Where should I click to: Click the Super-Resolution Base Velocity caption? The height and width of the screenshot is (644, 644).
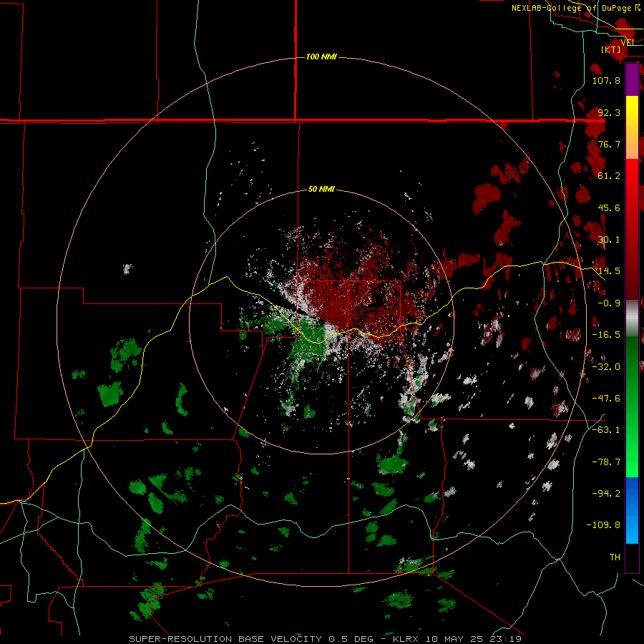point(326,639)
